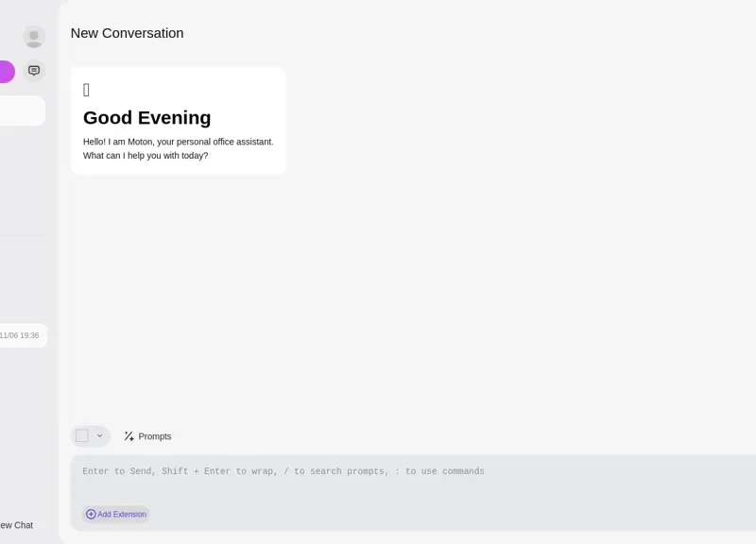This screenshot has width=756, height=544.
Task: Open the Prompts menu label
Action: (155, 436)
